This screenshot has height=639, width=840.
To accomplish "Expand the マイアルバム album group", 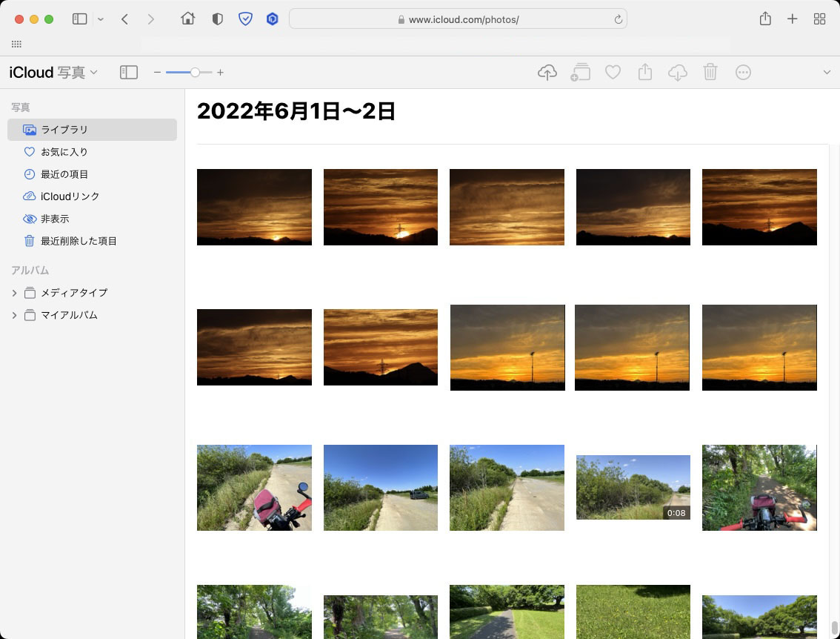I will [x=15, y=315].
